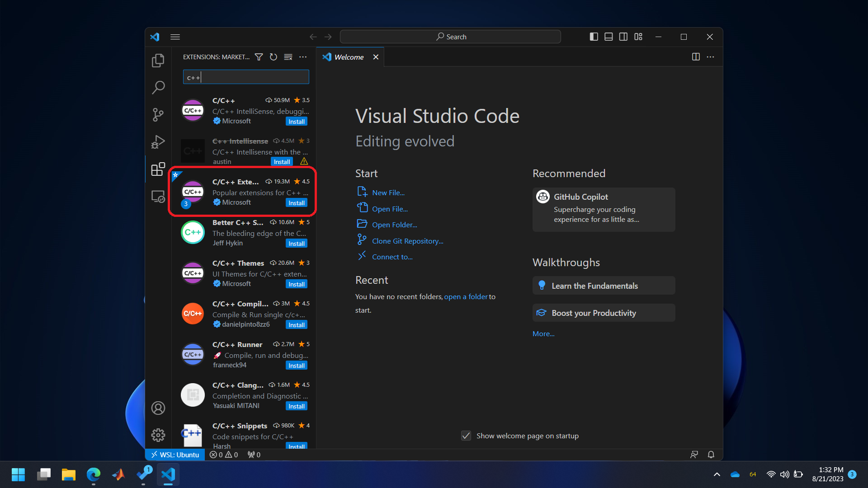
Task: Open editor More Actions ellipsis menu
Action: tap(710, 57)
